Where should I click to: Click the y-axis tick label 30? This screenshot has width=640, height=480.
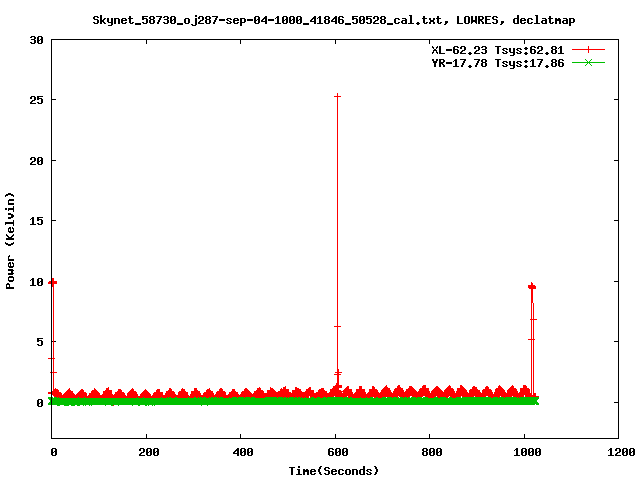pos(36,40)
